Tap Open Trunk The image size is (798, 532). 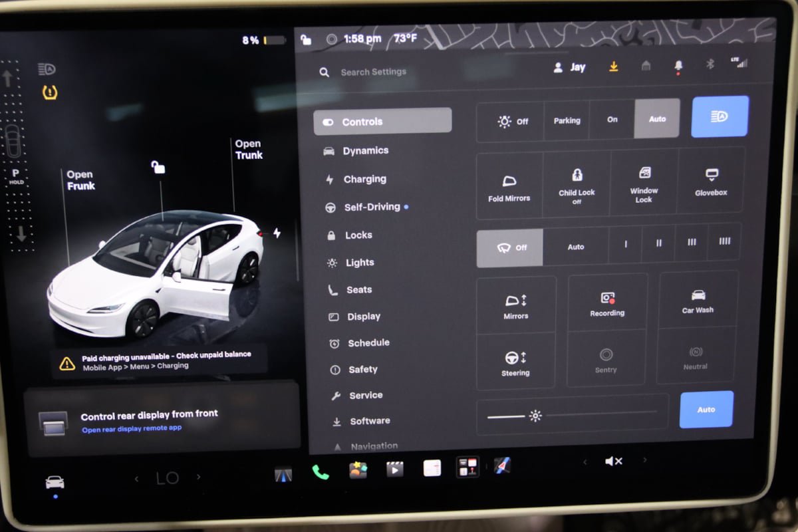coord(249,150)
